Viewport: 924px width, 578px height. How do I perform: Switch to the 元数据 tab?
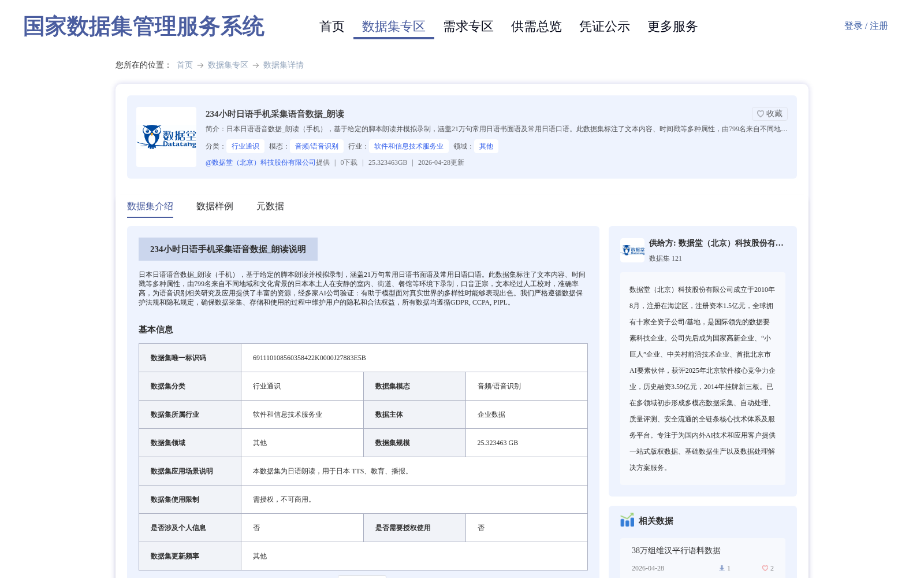pos(270,206)
